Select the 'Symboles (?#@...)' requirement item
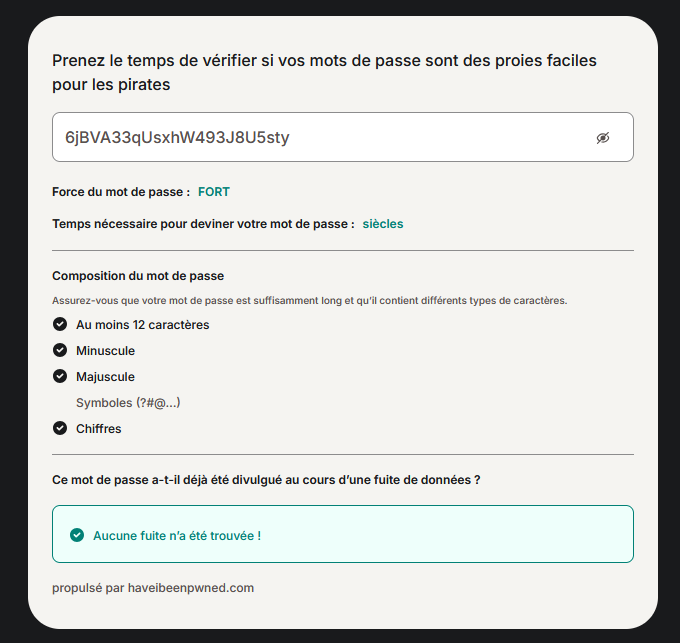Screen dimensions: 680x643 click(x=128, y=403)
